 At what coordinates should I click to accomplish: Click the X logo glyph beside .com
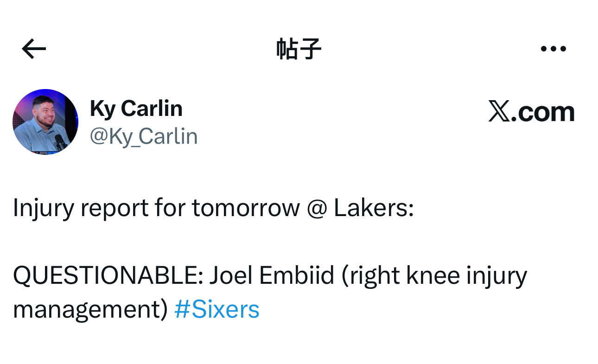(x=499, y=112)
